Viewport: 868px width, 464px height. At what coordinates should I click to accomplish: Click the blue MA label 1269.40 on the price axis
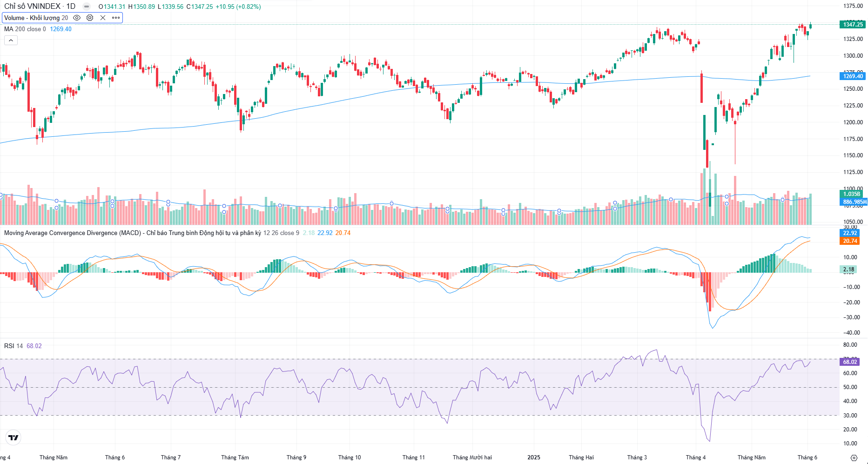[853, 76]
